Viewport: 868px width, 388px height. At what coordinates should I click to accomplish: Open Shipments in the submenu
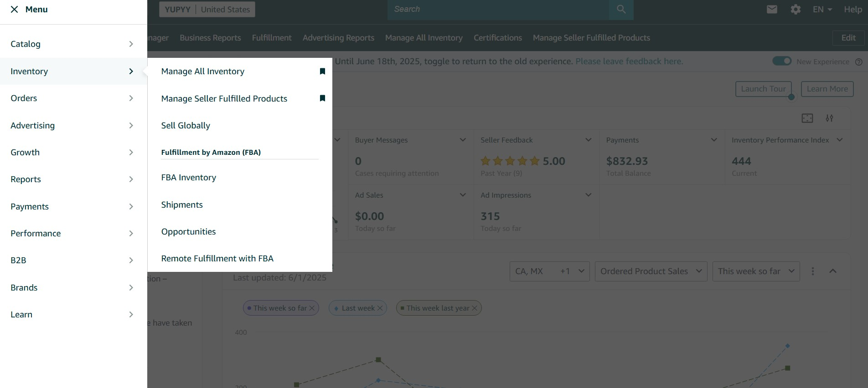[x=182, y=204]
